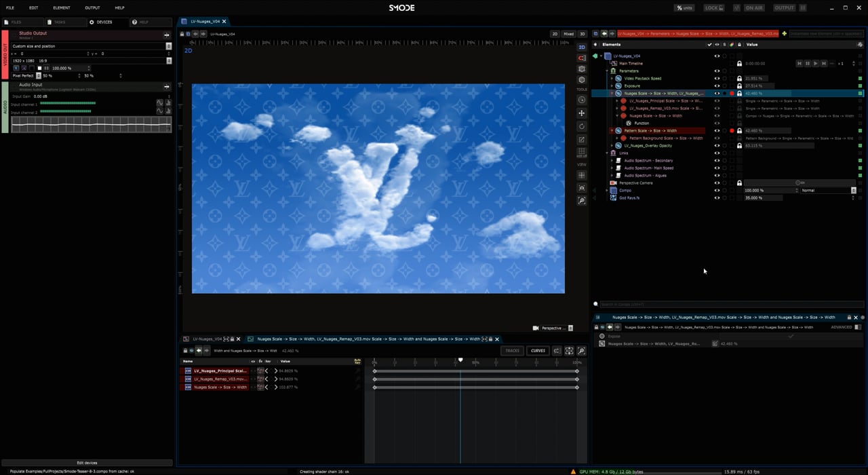Expand Video Playback Speed node
This screenshot has height=475, width=868.
pos(612,79)
